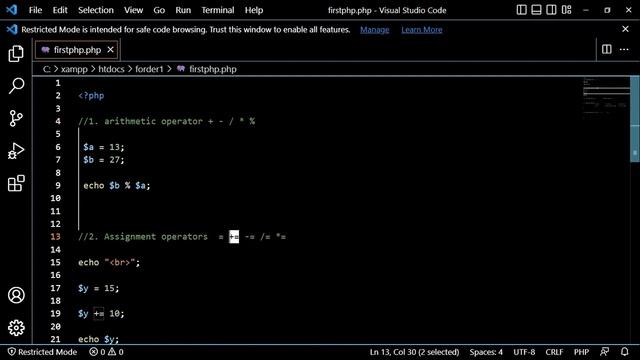Open the Edit menu
This screenshot has width=640, height=360.
[x=60, y=10]
